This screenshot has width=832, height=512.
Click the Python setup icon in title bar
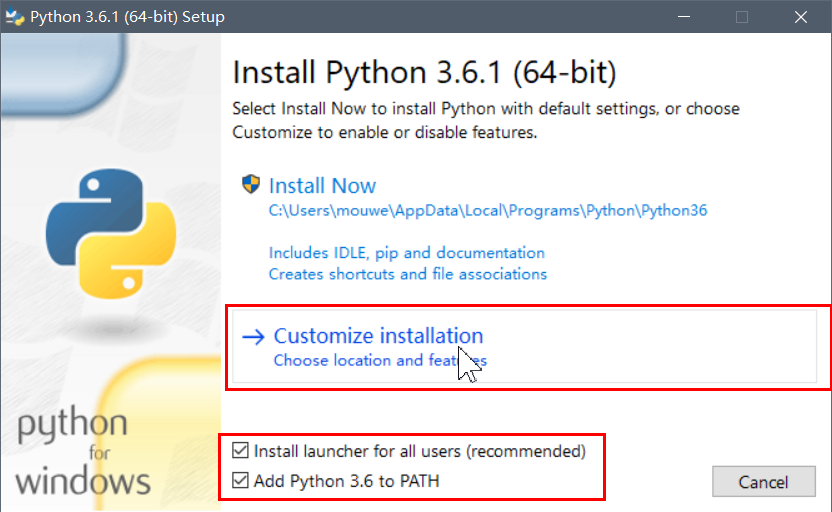pos(14,16)
